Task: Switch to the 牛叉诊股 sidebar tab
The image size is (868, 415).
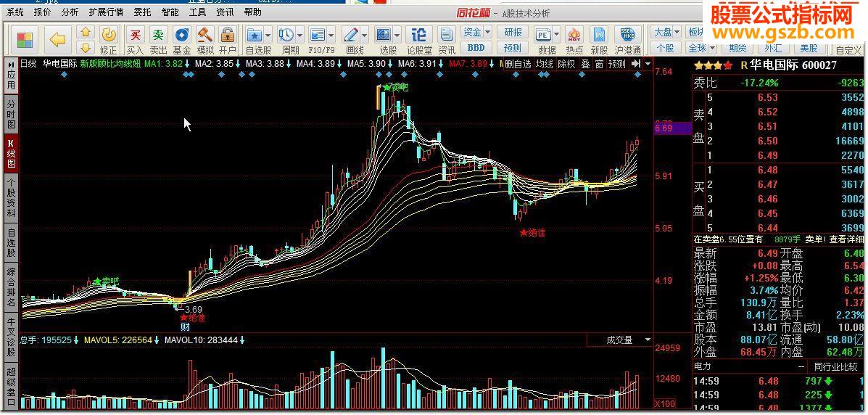Action: click(x=11, y=337)
